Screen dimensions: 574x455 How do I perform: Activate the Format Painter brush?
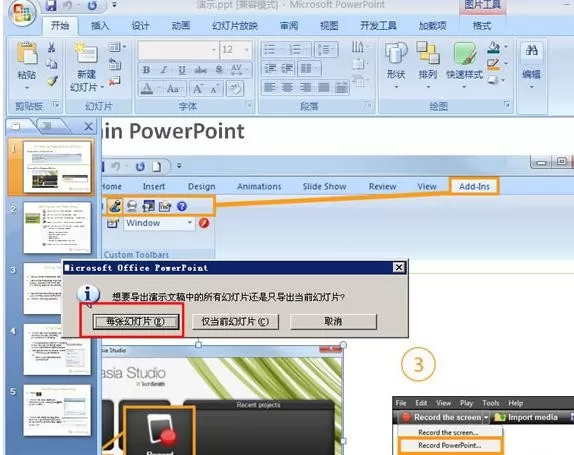coord(52,81)
